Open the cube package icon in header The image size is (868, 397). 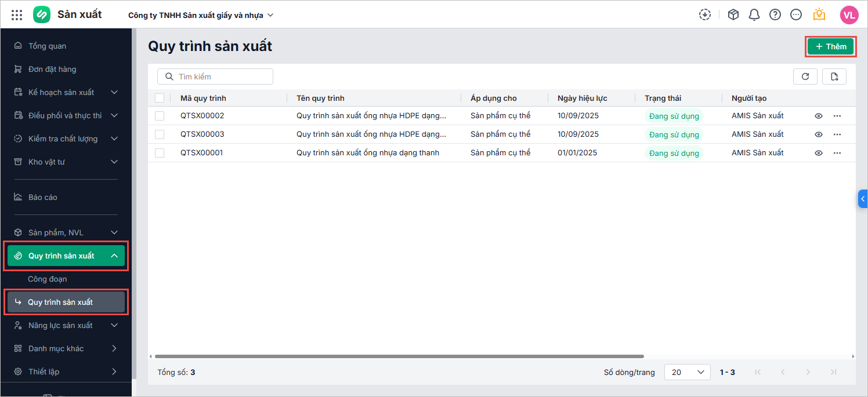pos(733,15)
